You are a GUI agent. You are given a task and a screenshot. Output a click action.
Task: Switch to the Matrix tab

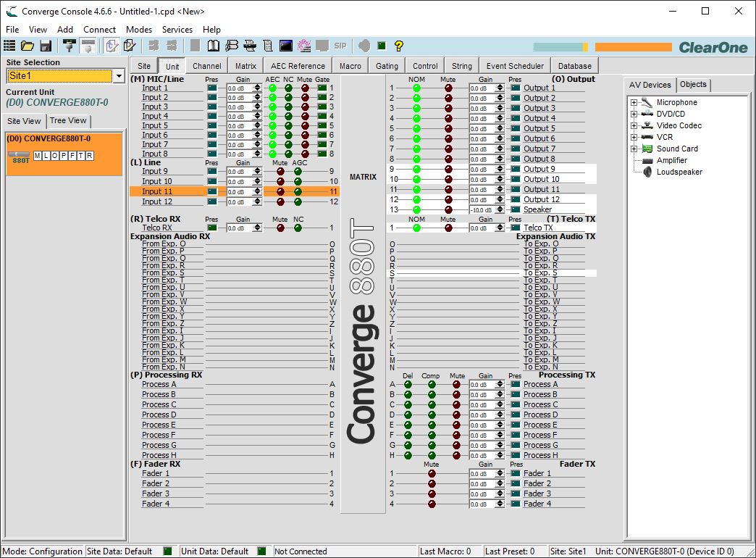(x=246, y=66)
